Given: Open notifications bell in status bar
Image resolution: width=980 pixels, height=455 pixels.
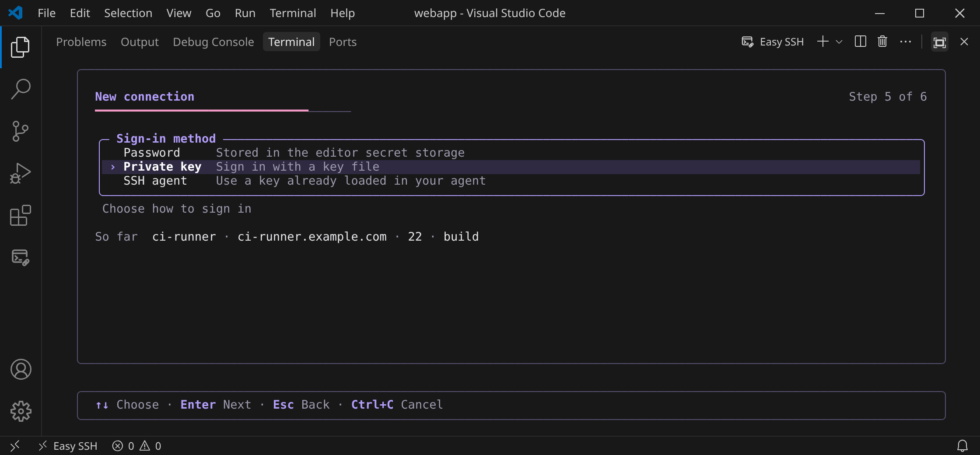Looking at the screenshot, I should 962,446.
